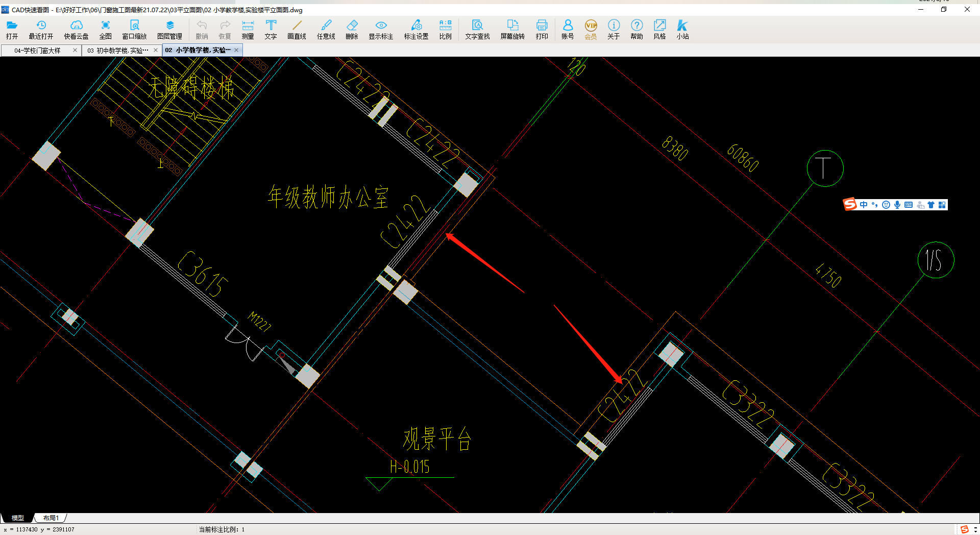Click the 打开 (Open) file icon
Image resolution: width=980 pixels, height=535 pixels.
point(12,30)
